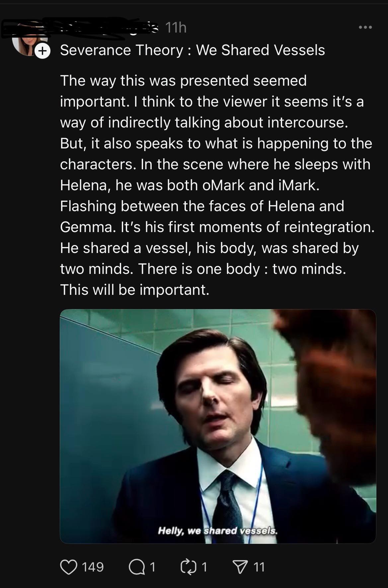
Task: Like the post with the heart icon
Action: click(x=68, y=567)
